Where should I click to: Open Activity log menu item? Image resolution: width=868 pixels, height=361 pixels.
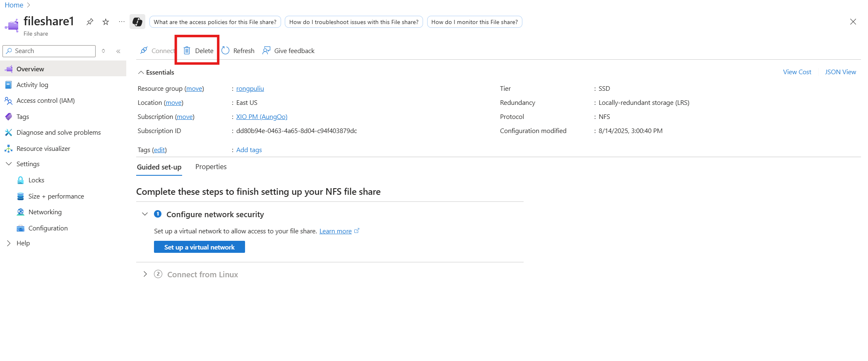[x=32, y=85]
